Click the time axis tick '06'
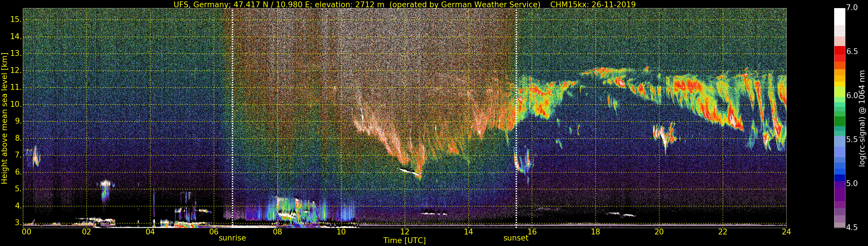Viewport: 868px width, 246px height. click(x=214, y=232)
